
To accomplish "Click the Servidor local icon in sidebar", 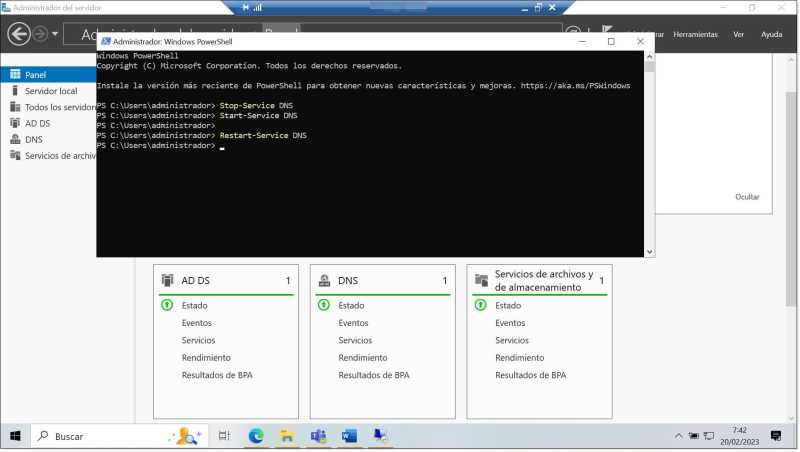I will (x=15, y=90).
